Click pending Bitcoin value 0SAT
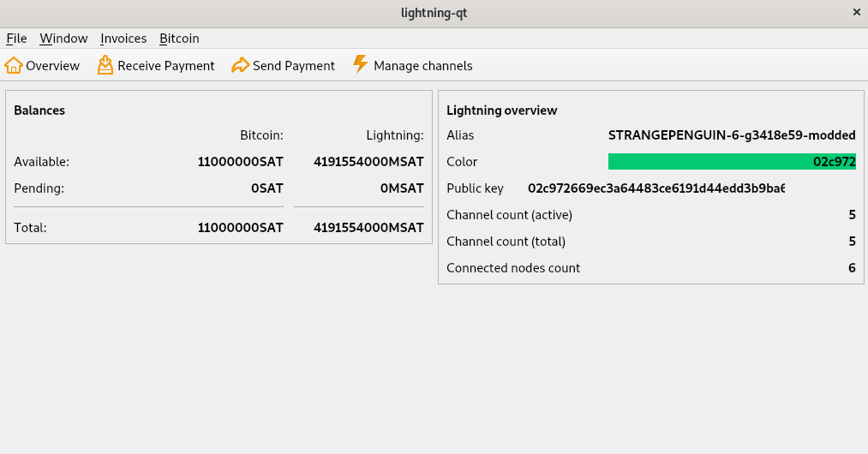Image resolution: width=868 pixels, height=454 pixels. click(266, 188)
